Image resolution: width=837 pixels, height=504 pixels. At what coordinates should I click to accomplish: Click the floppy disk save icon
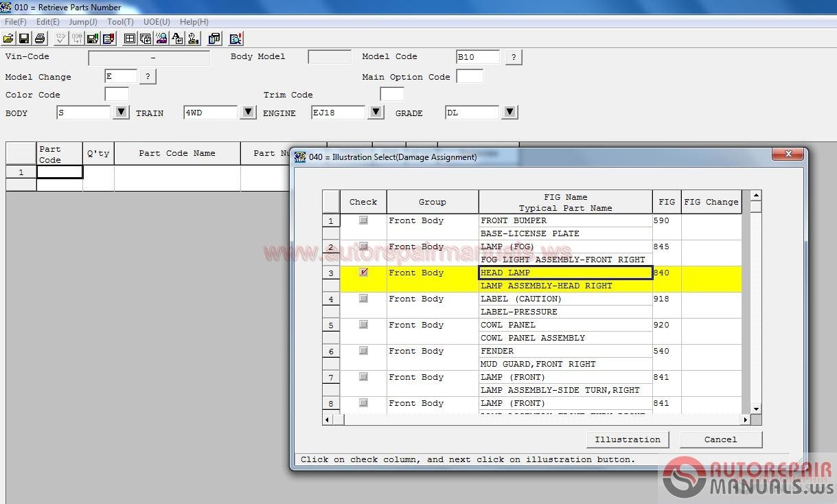(24, 38)
